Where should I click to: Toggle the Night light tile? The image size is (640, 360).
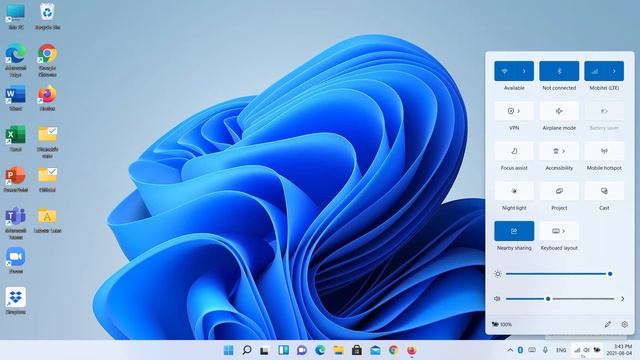514,191
